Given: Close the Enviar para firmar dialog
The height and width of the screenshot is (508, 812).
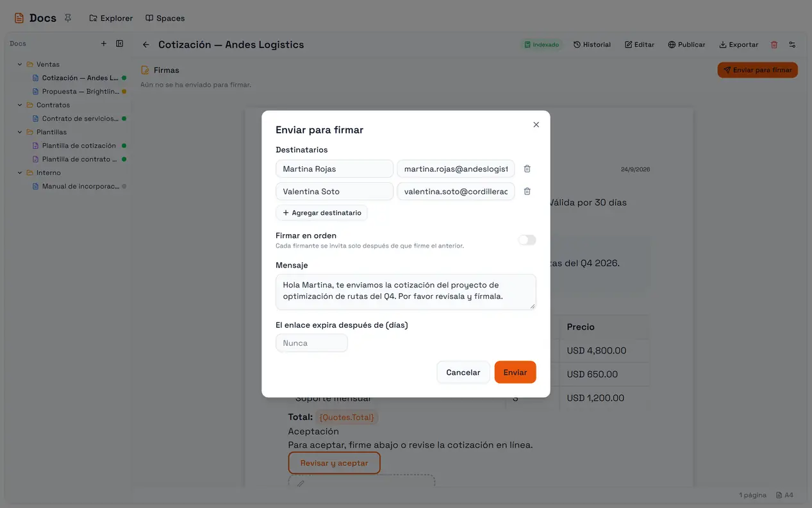Looking at the screenshot, I should (x=536, y=124).
